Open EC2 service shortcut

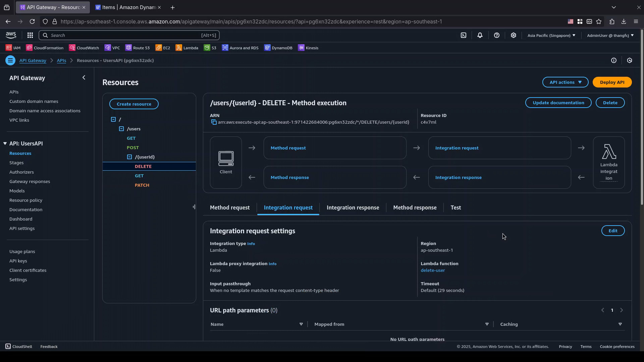click(163, 48)
